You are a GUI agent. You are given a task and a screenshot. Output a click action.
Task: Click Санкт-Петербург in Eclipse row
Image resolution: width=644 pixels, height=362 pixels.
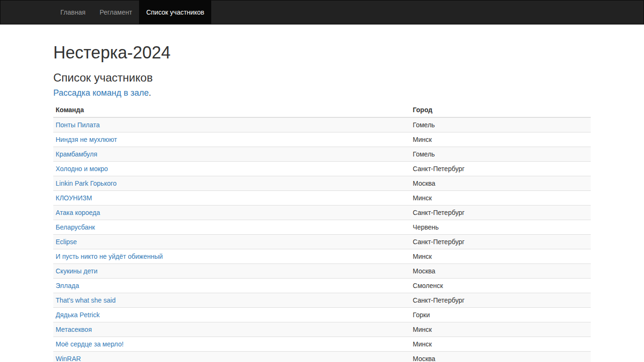(x=438, y=242)
